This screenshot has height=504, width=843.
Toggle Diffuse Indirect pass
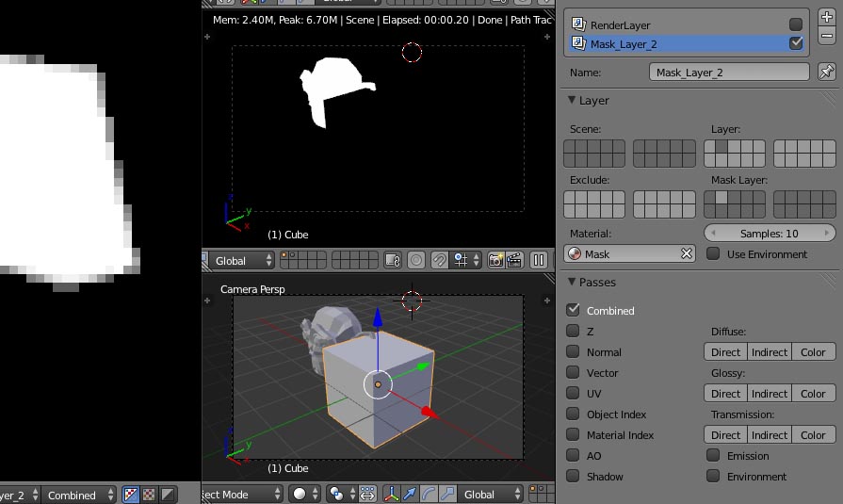pyautogui.click(x=770, y=351)
